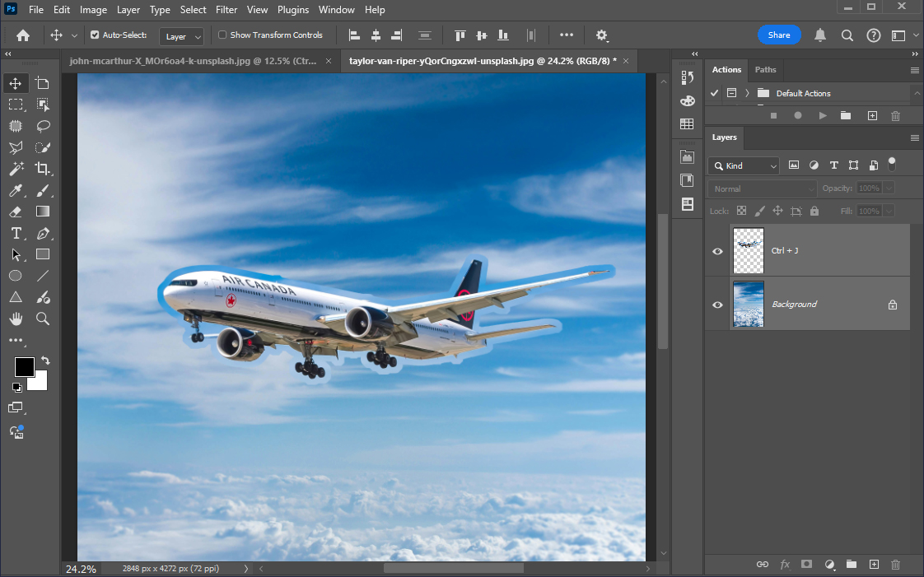Toggle Default Actions checkmark item

pos(714,93)
